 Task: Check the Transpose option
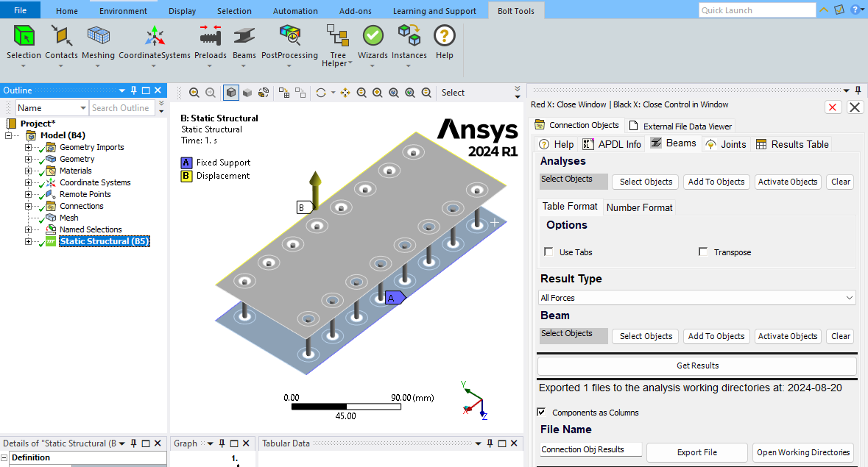(x=703, y=252)
